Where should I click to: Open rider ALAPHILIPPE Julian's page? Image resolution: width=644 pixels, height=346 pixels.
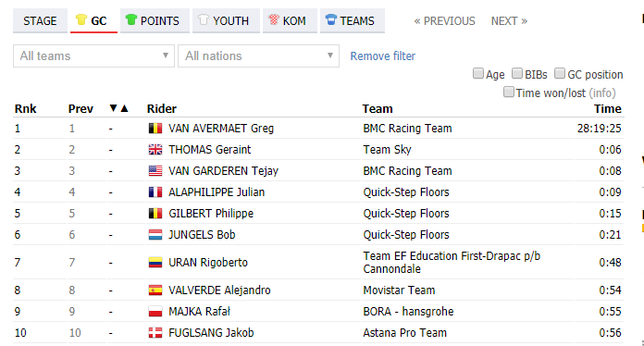217,192
